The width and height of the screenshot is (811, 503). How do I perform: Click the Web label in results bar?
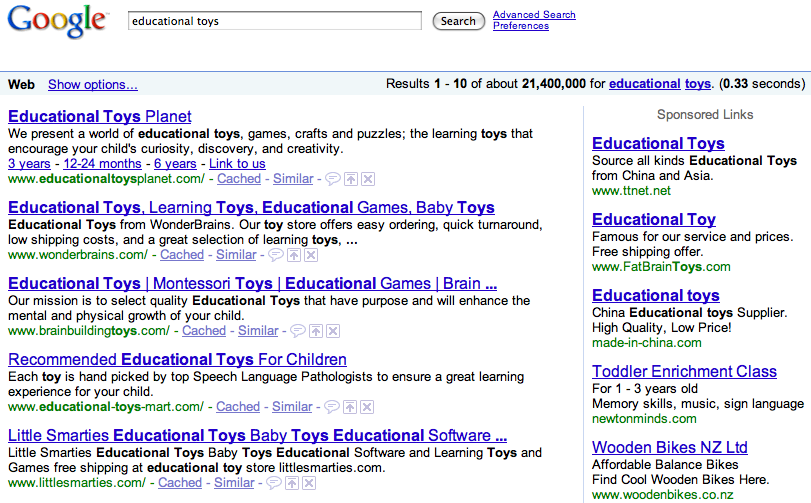[x=21, y=84]
